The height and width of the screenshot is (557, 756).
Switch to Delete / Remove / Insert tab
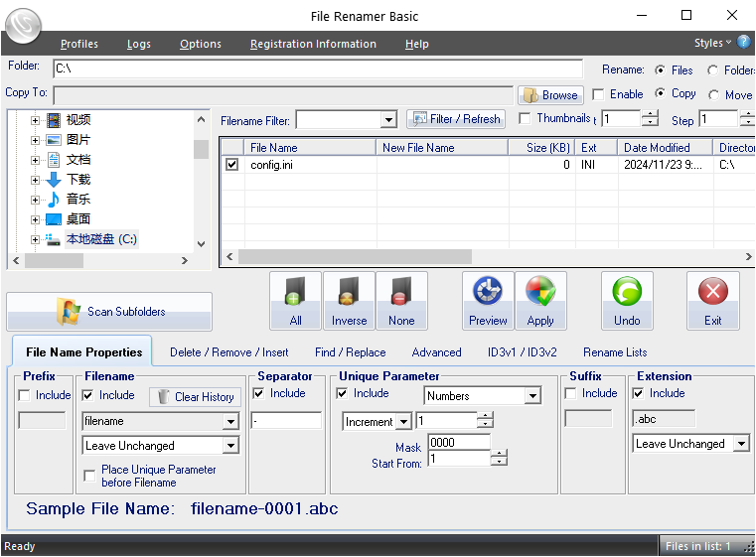click(x=229, y=352)
